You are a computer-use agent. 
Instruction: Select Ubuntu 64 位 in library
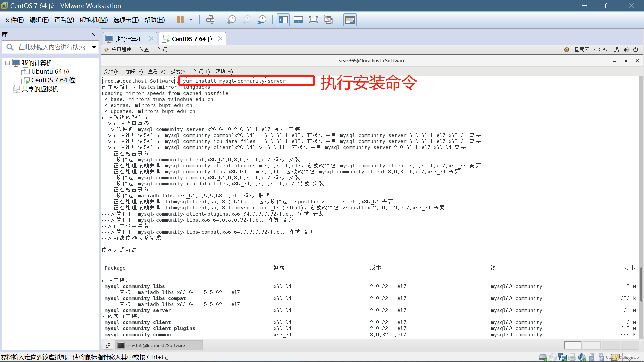50,72
